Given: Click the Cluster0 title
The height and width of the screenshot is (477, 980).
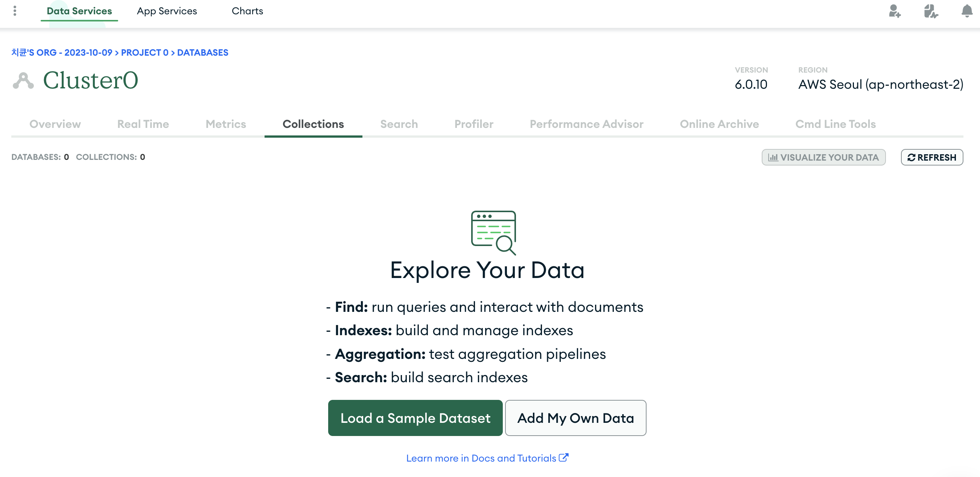Looking at the screenshot, I should pyautogui.click(x=91, y=81).
